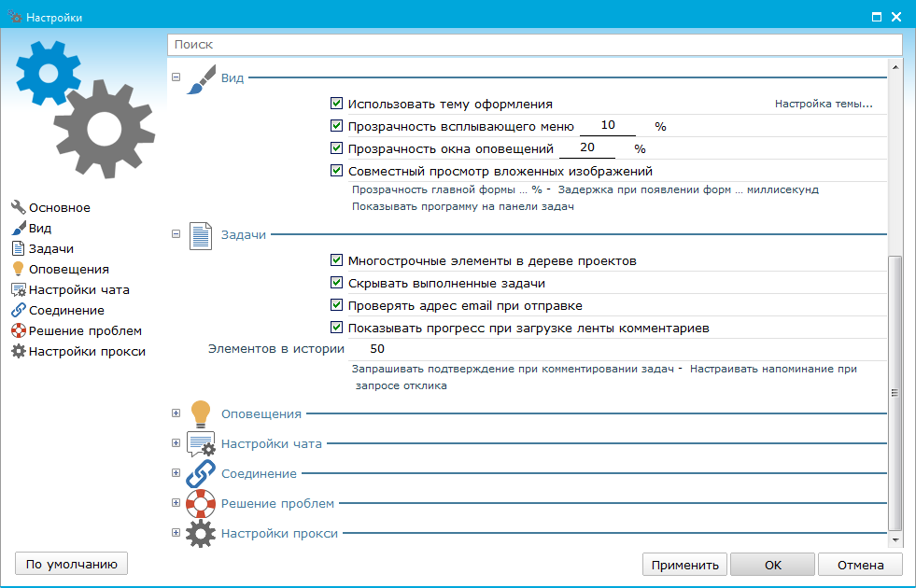Click the Отмена button

860,565
